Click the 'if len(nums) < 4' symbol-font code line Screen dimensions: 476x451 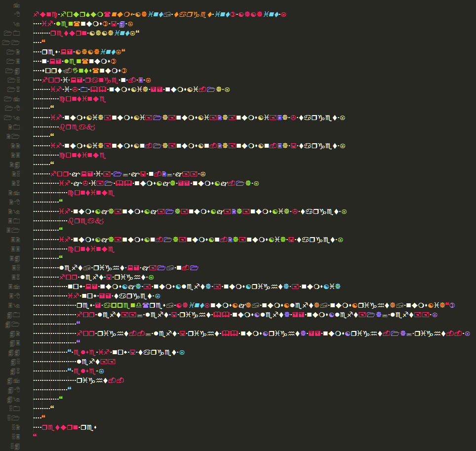tap(87, 24)
